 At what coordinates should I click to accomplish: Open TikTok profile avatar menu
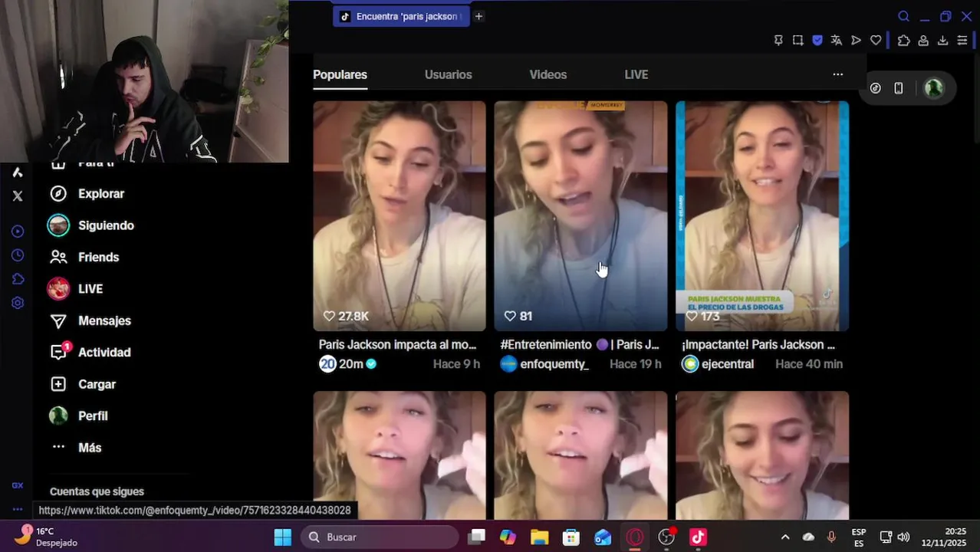point(933,88)
